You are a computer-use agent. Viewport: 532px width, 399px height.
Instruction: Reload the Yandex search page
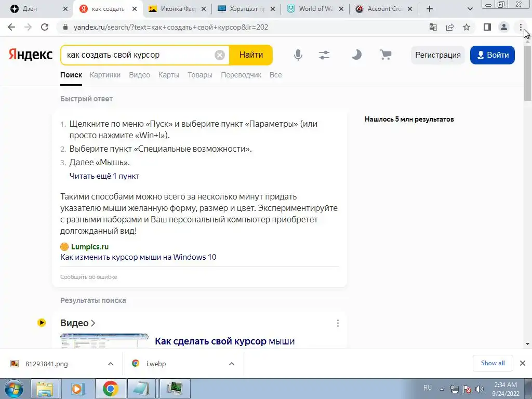pyautogui.click(x=45, y=27)
